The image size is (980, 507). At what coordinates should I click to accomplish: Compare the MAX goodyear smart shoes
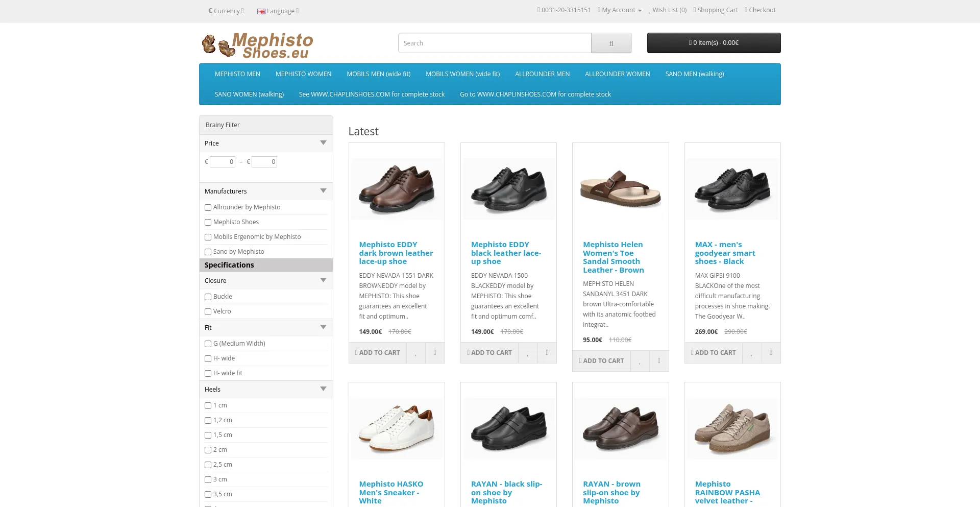tap(771, 353)
